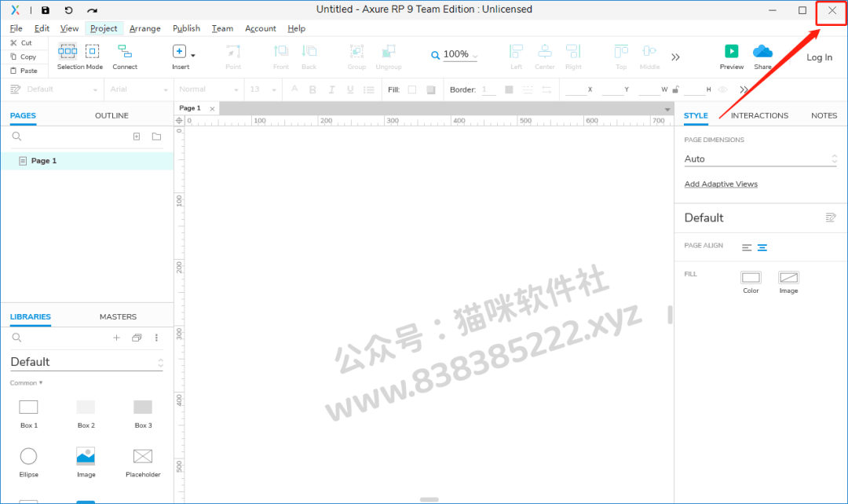Click the Border width field
This screenshot has width=848, height=504.
pos(489,89)
